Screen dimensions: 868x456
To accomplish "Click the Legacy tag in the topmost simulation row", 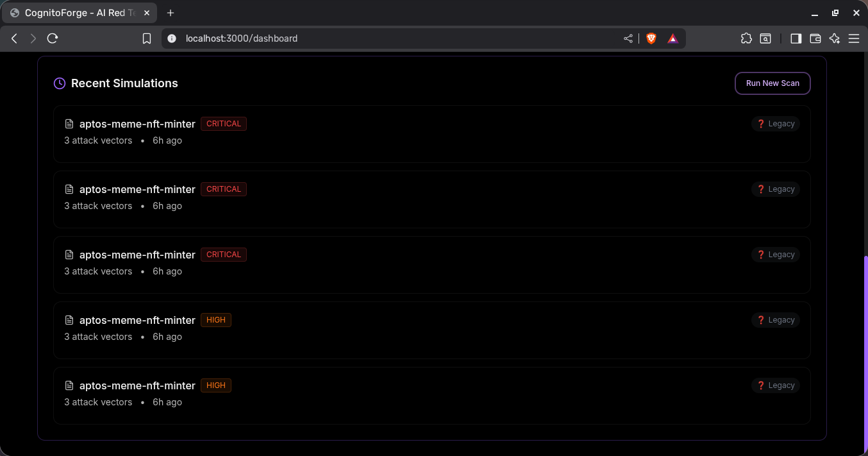I will (x=776, y=124).
